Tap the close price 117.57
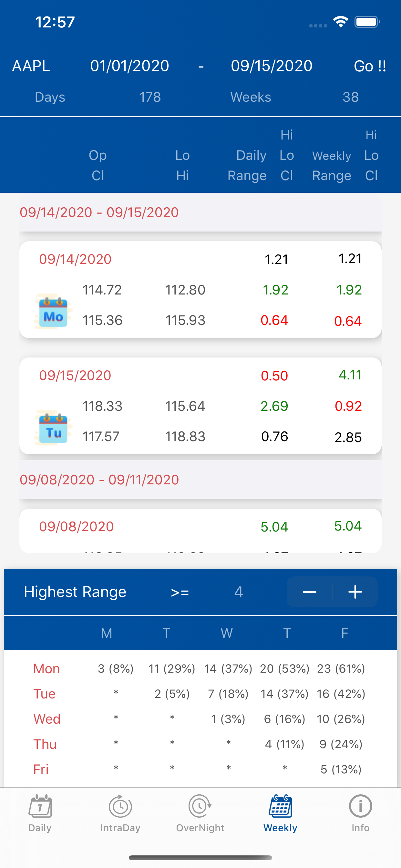This screenshot has width=401, height=868. point(101,437)
